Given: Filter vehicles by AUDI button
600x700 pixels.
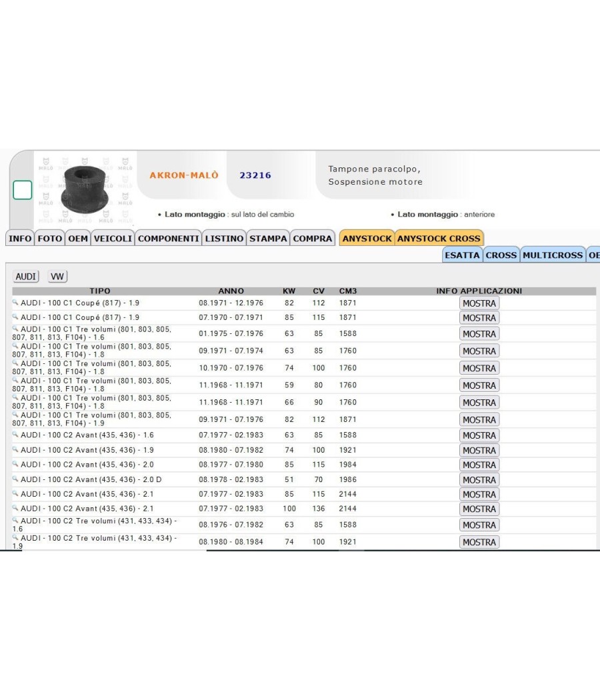Looking at the screenshot, I should point(26,277).
